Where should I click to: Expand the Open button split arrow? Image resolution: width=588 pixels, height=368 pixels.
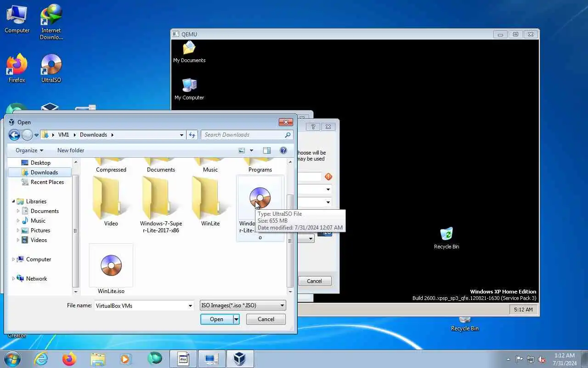[236, 319]
